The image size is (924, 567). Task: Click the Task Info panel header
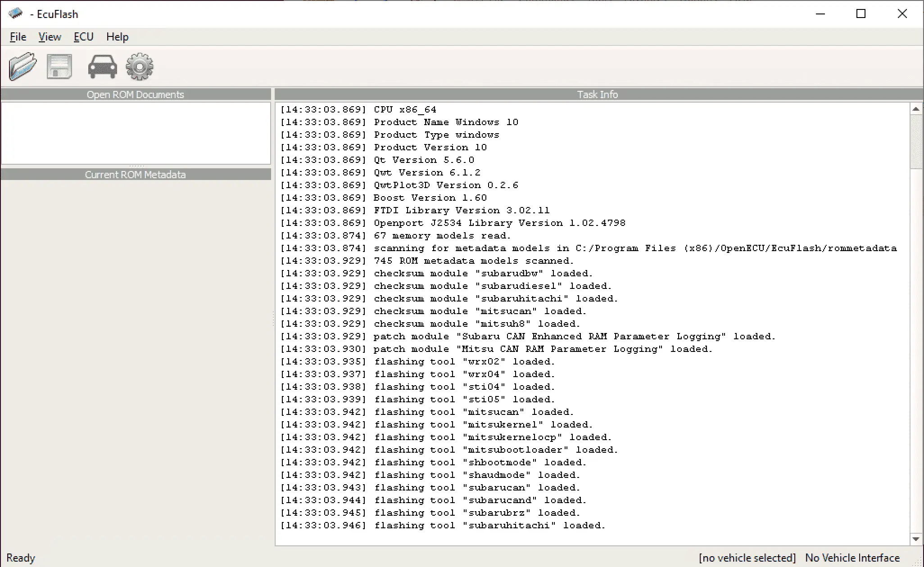pos(598,94)
